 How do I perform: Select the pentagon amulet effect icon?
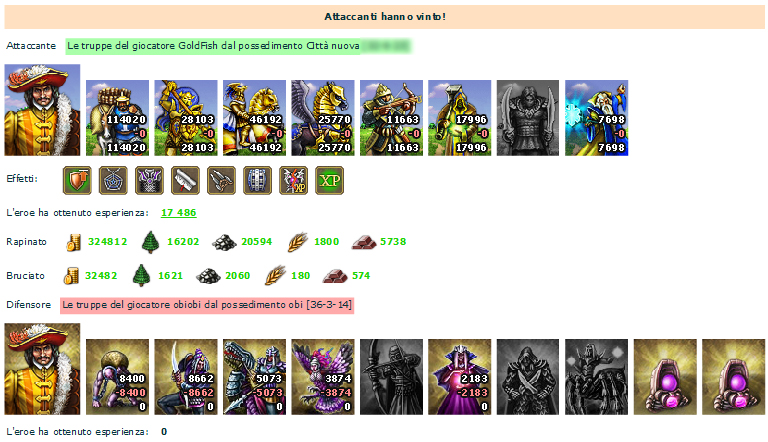(113, 180)
